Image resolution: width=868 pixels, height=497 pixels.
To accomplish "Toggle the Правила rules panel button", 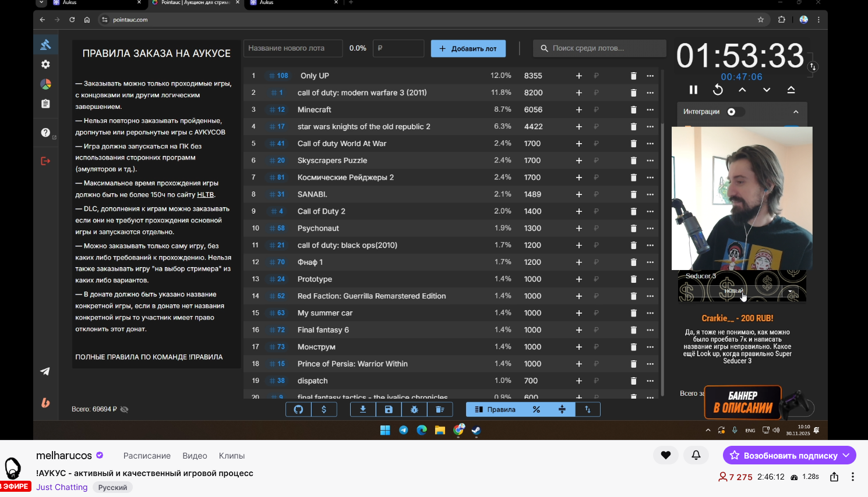I will click(x=495, y=410).
